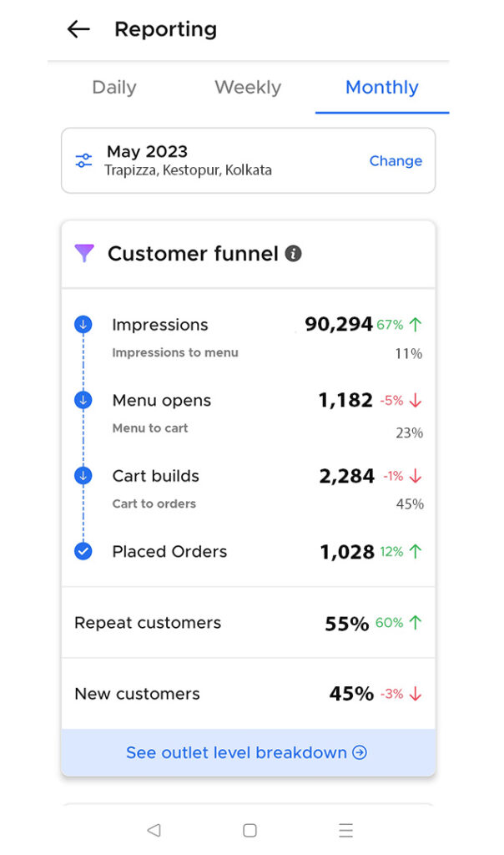Click the Menu opens step icon
504x855 pixels.
click(x=83, y=401)
